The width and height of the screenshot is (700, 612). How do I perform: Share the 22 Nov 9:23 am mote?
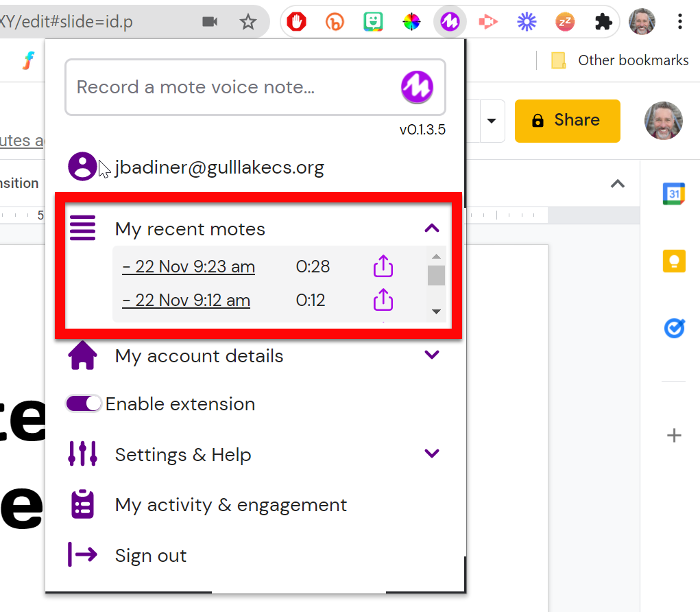tap(383, 266)
